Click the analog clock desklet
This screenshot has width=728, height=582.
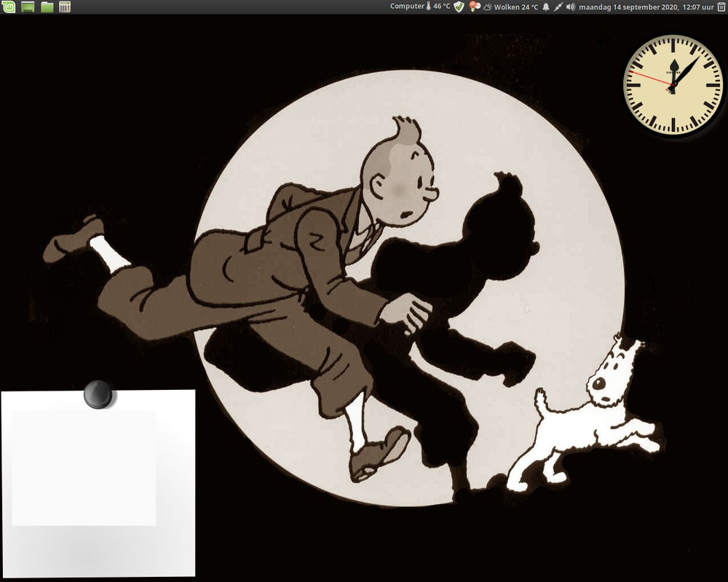673,85
